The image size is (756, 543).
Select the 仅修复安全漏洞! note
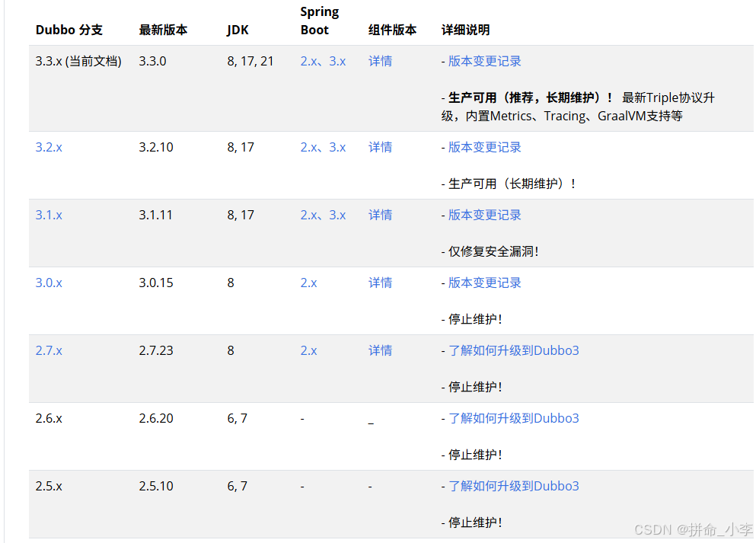point(493,251)
